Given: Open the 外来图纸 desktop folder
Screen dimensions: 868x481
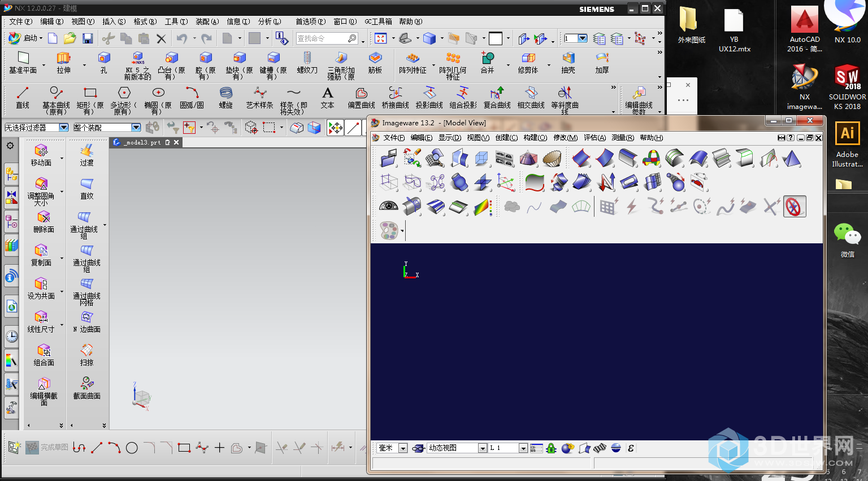Looking at the screenshot, I should [x=691, y=25].
